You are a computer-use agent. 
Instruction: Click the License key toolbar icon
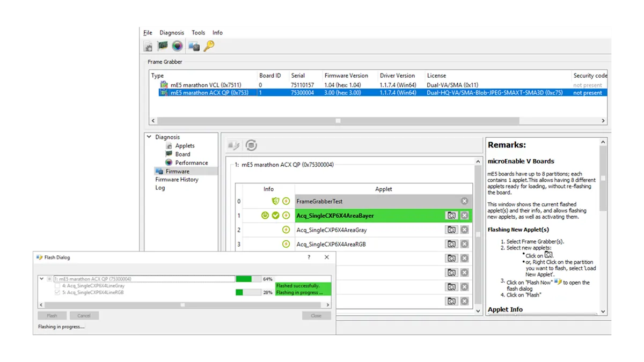(209, 46)
